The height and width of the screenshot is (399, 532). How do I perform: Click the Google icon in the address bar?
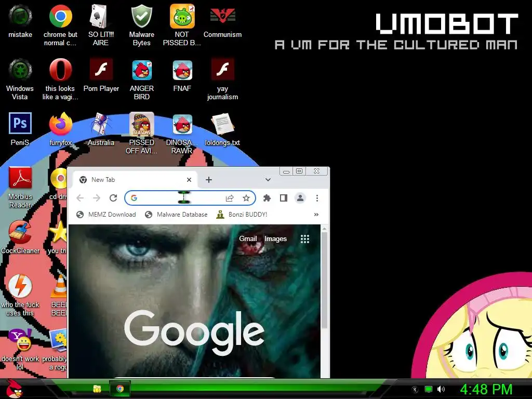[x=134, y=198]
